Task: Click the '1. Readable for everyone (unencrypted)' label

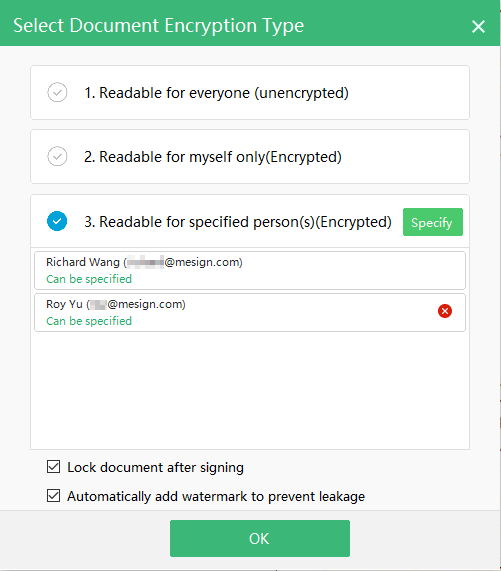Action: (216, 93)
